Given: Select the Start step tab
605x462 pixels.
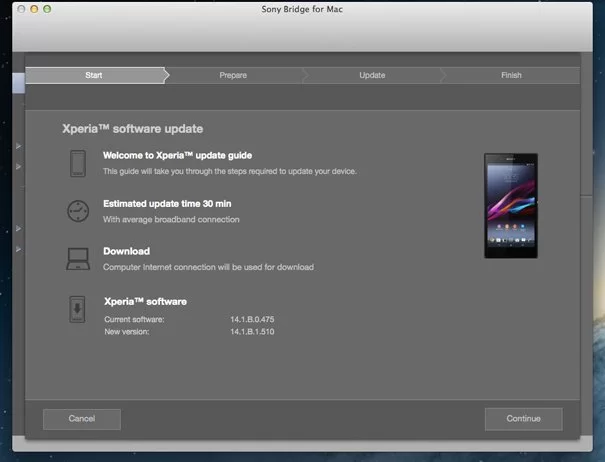Looking at the screenshot, I should [95, 75].
